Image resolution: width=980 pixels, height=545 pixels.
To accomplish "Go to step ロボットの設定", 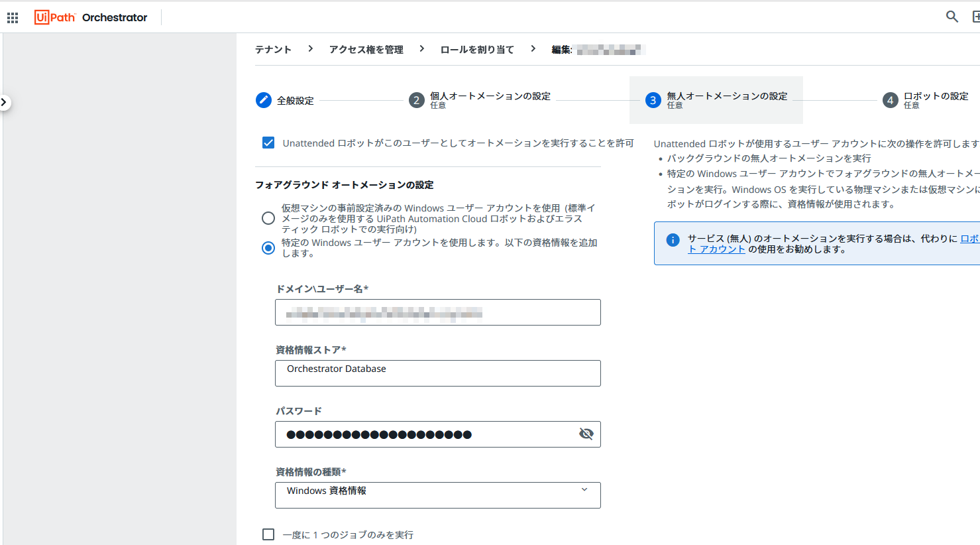I will pos(926,100).
